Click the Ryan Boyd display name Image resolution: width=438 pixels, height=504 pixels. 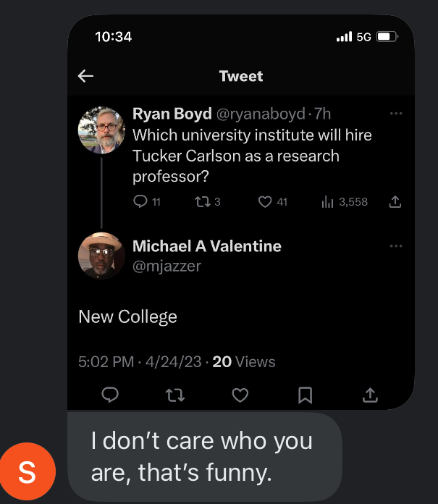click(x=172, y=114)
